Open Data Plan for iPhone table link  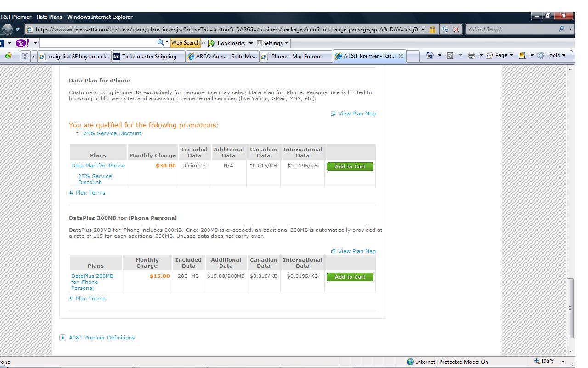click(x=98, y=166)
